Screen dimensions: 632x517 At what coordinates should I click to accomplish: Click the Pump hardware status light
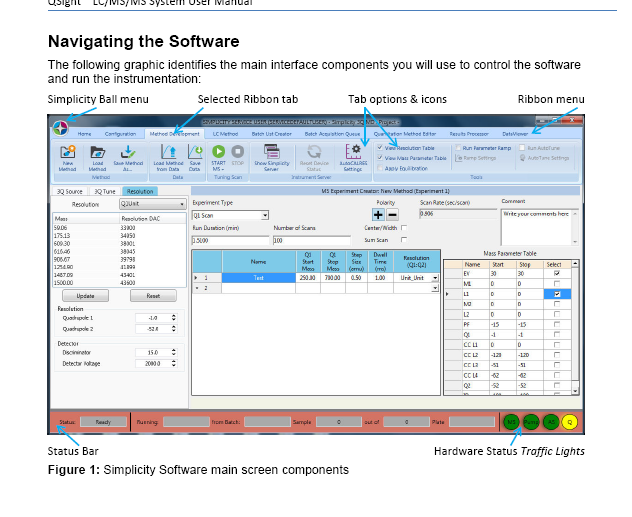pyautogui.click(x=531, y=422)
